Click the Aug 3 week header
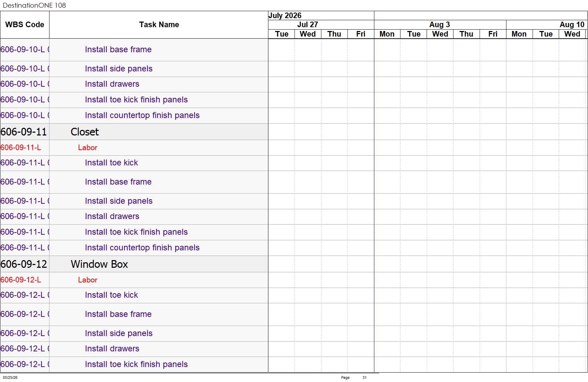This screenshot has width=588, height=382. [x=440, y=25]
